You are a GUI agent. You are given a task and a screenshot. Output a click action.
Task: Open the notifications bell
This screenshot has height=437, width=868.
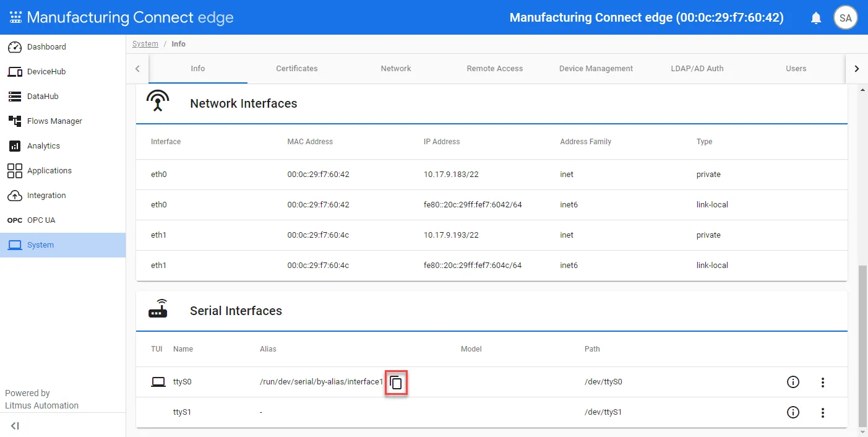coord(816,18)
